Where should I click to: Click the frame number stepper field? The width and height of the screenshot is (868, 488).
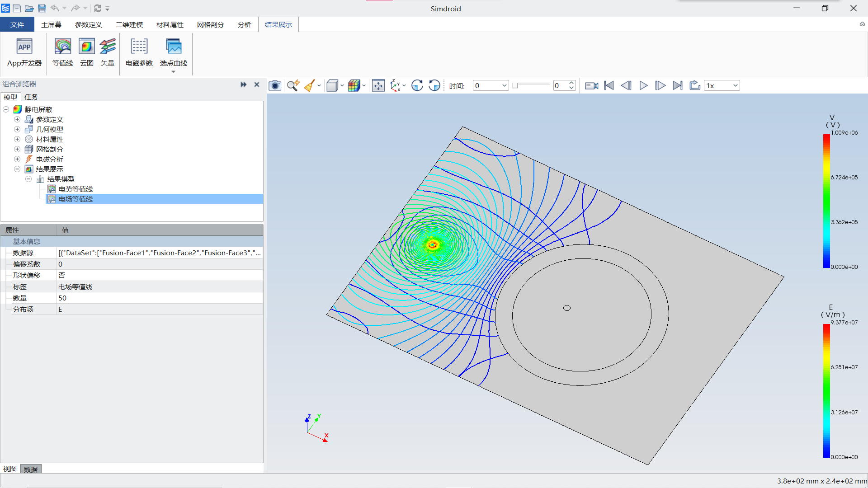click(x=565, y=85)
